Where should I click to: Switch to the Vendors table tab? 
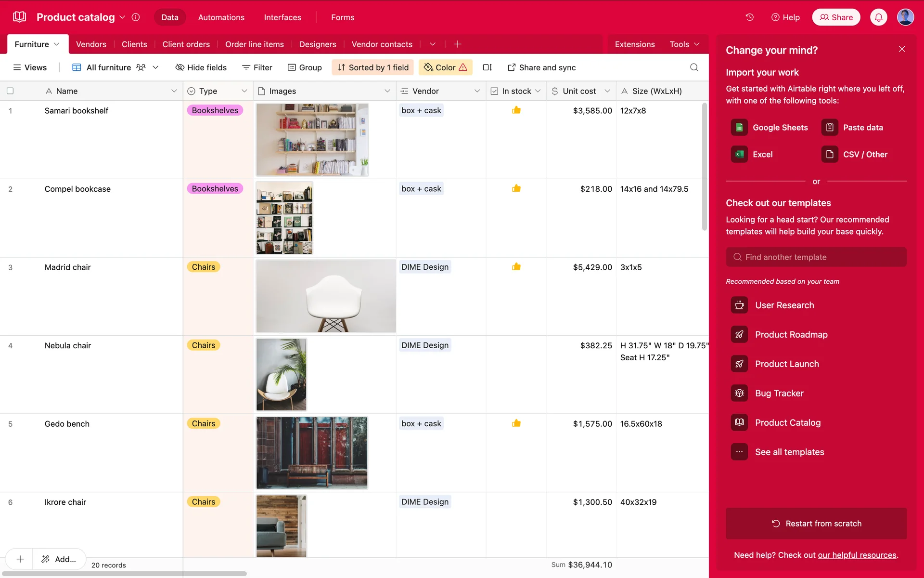pyautogui.click(x=91, y=44)
